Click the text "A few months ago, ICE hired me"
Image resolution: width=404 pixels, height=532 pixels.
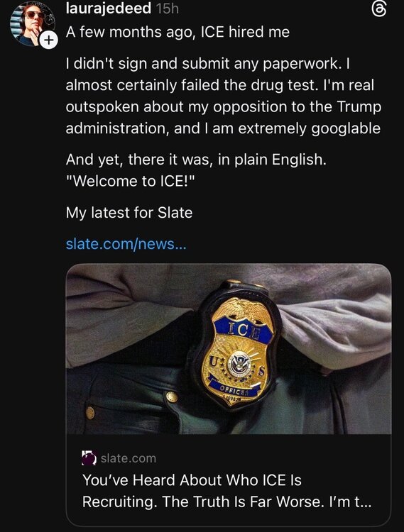pos(178,32)
